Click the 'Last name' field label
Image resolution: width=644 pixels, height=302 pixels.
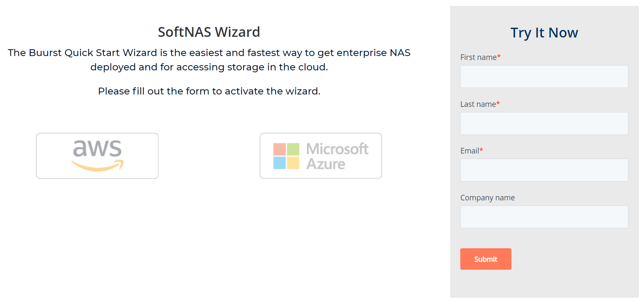pyautogui.click(x=478, y=104)
